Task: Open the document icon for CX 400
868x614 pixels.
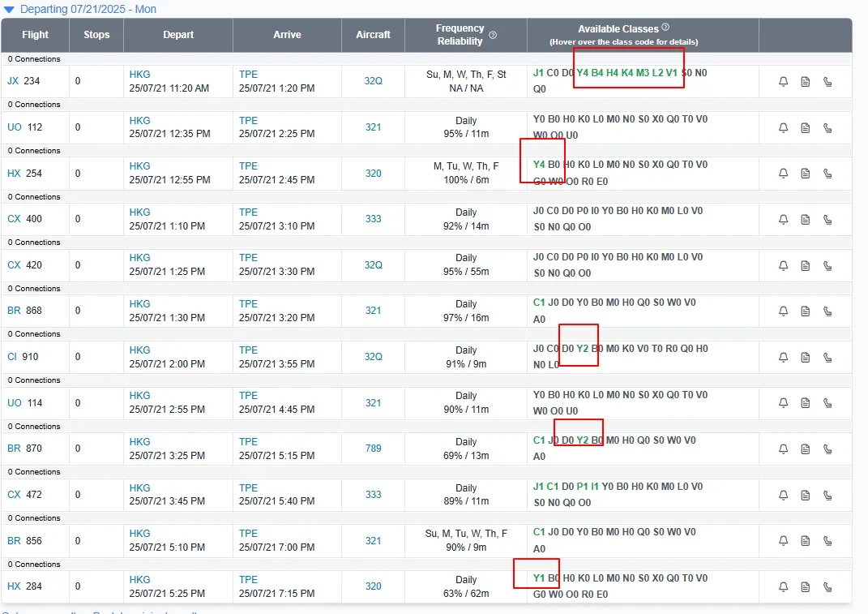Action: pyautogui.click(x=806, y=220)
